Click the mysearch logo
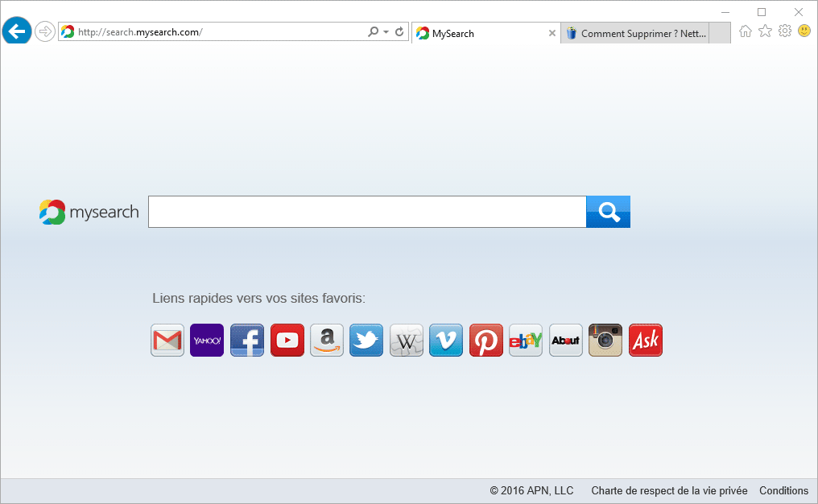 point(89,212)
